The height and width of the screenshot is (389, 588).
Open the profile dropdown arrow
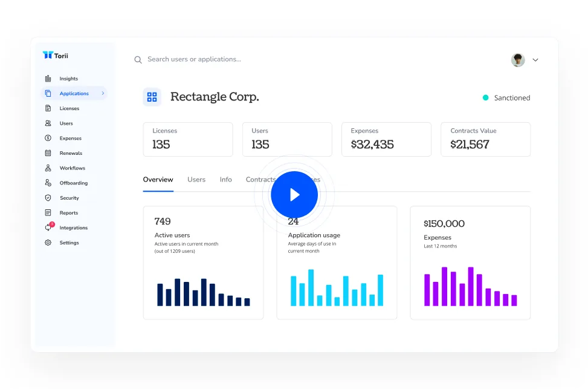[x=535, y=60]
